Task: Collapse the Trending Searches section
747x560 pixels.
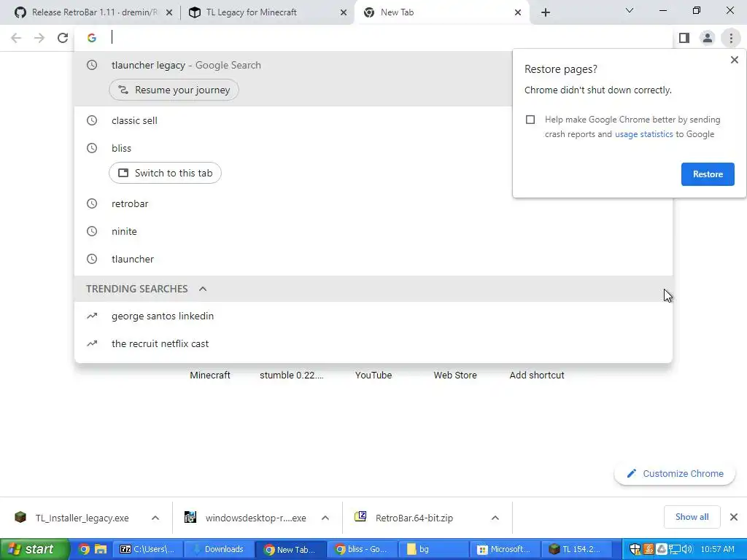Action: pos(203,289)
